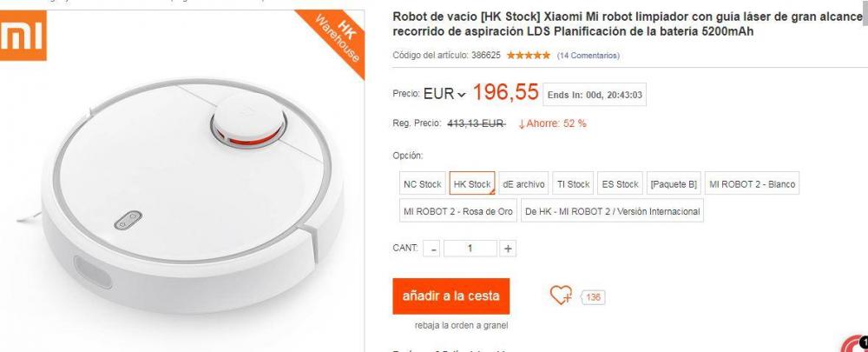Choose the TI Stock option

tap(573, 184)
